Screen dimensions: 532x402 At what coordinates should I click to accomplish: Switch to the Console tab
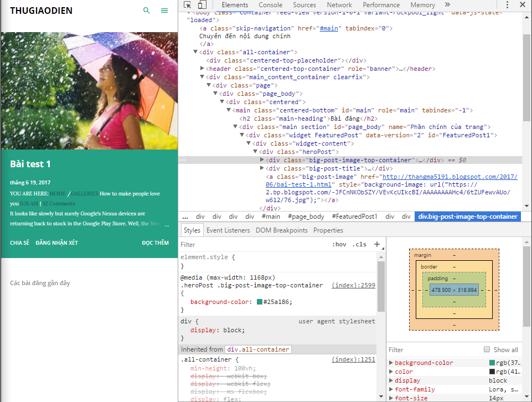tap(270, 5)
